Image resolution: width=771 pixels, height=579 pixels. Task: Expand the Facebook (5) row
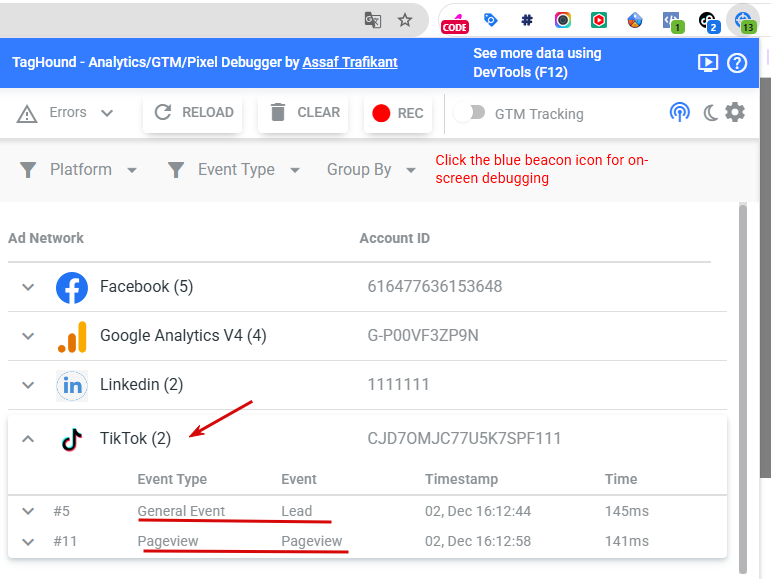[28, 287]
